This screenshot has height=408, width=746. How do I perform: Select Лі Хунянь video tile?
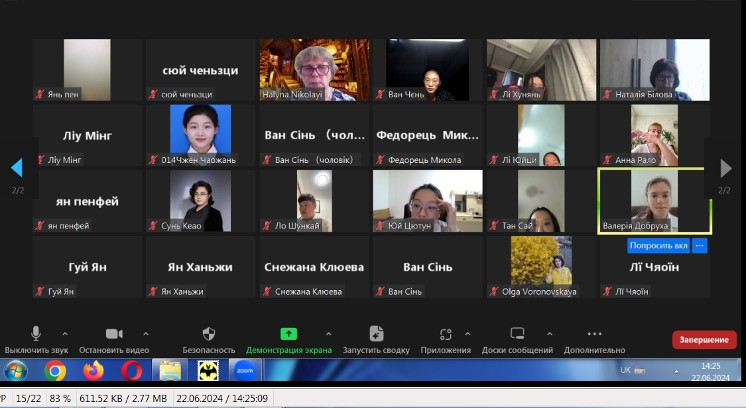(x=541, y=70)
